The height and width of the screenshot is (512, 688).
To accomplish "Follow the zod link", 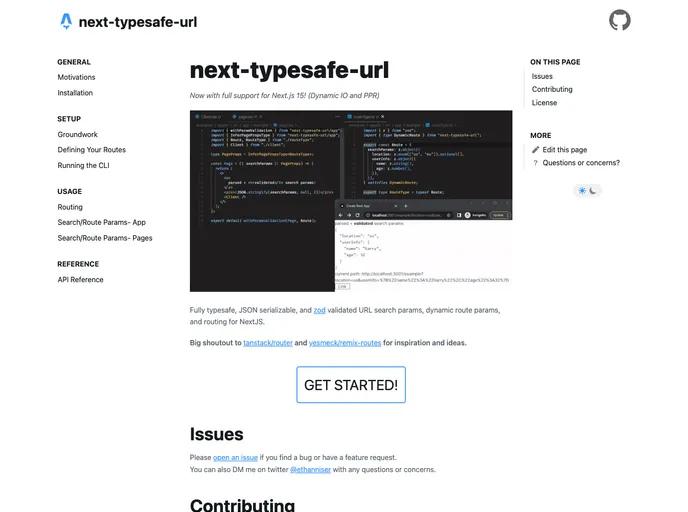I will click(319, 310).
